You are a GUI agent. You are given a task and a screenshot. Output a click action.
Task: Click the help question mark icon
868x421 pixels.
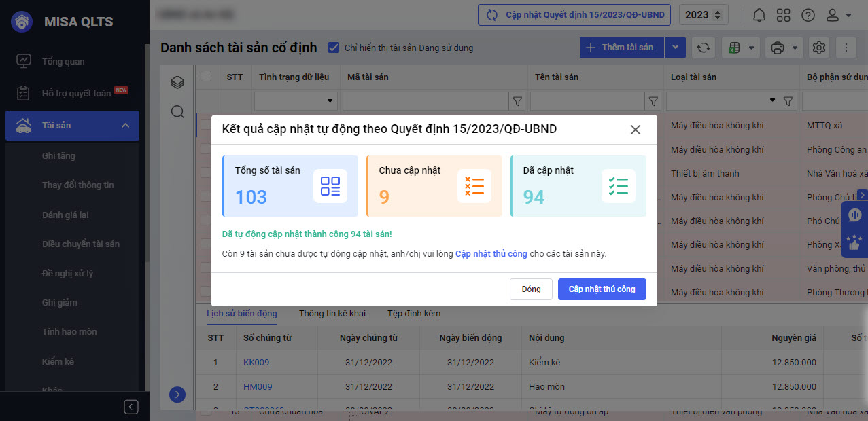[808, 15]
